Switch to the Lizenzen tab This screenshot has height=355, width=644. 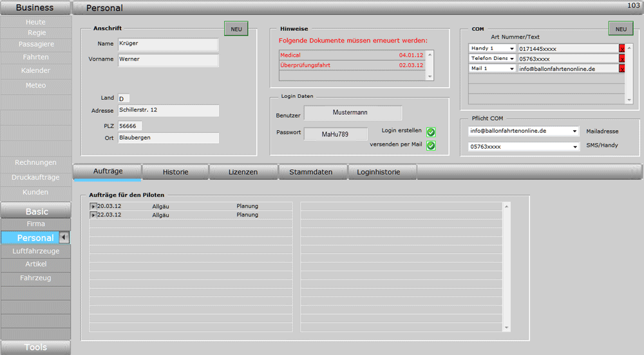point(243,172)
